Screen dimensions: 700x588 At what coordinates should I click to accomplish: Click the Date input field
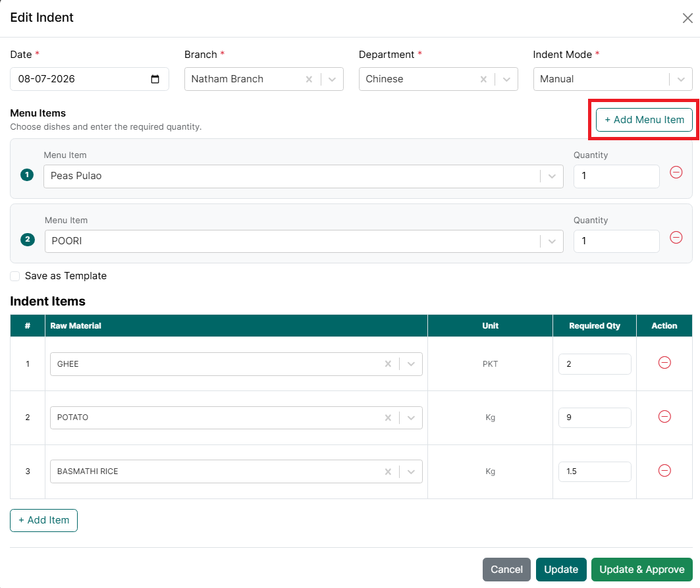tap(90, 79)
